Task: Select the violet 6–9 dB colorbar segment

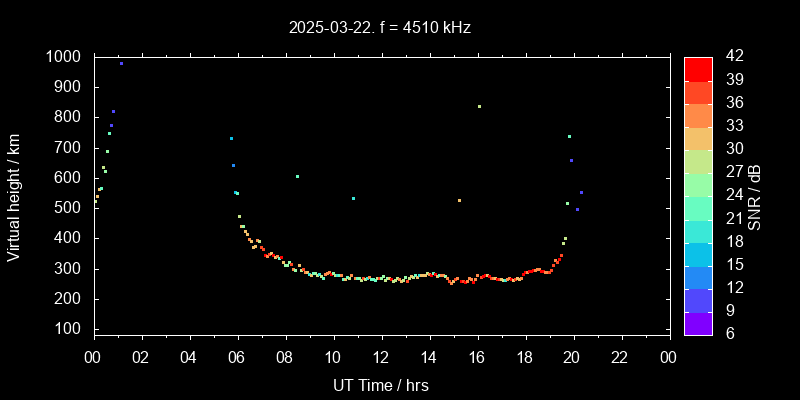Action: click(698, 323)
